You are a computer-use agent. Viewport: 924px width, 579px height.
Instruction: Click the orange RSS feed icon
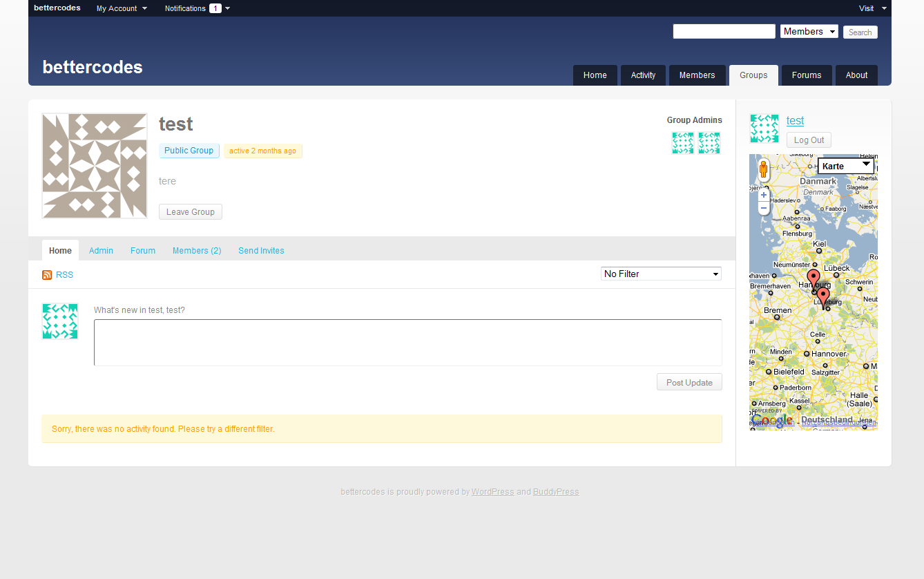(x=47, y=275)
